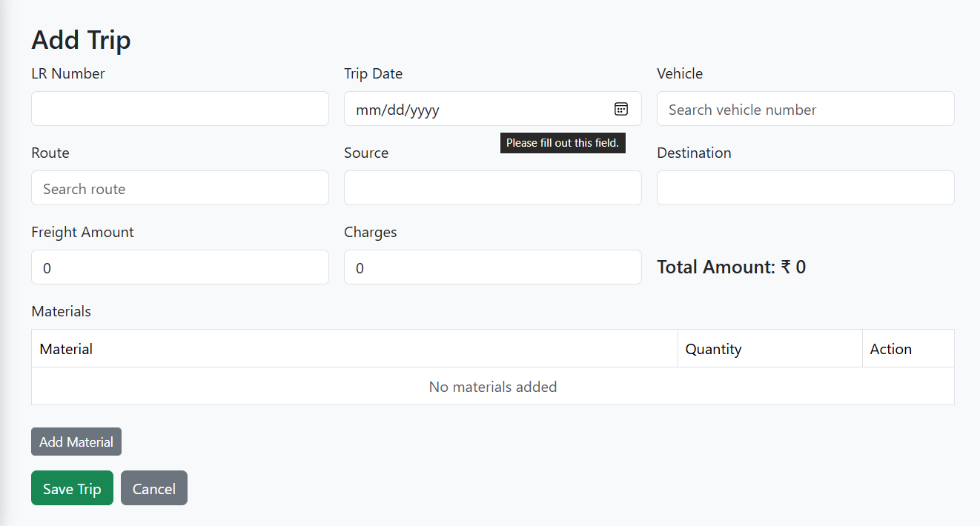Click the Action column header

pyautogui.click(x=908, y=349)
